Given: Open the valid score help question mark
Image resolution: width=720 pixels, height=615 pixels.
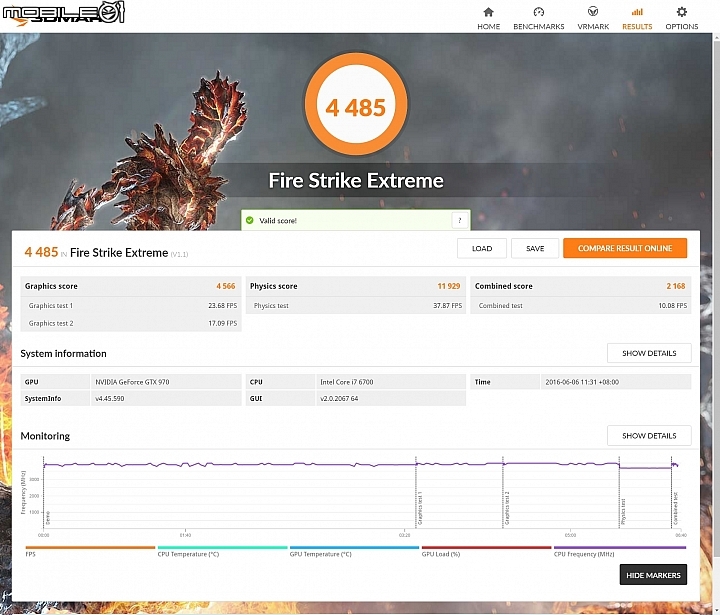Looking at the screenshot, I should click(460, 220).
